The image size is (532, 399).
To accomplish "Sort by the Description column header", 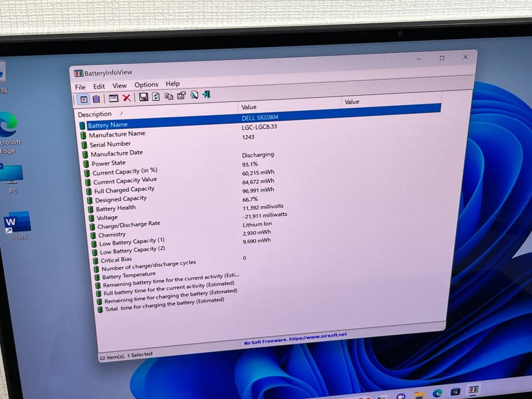I will point(95,114).
